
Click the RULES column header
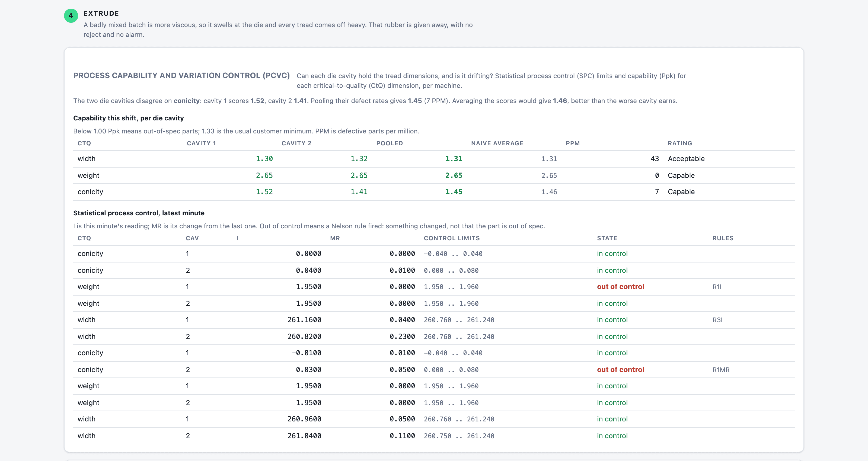pos(723,238)
